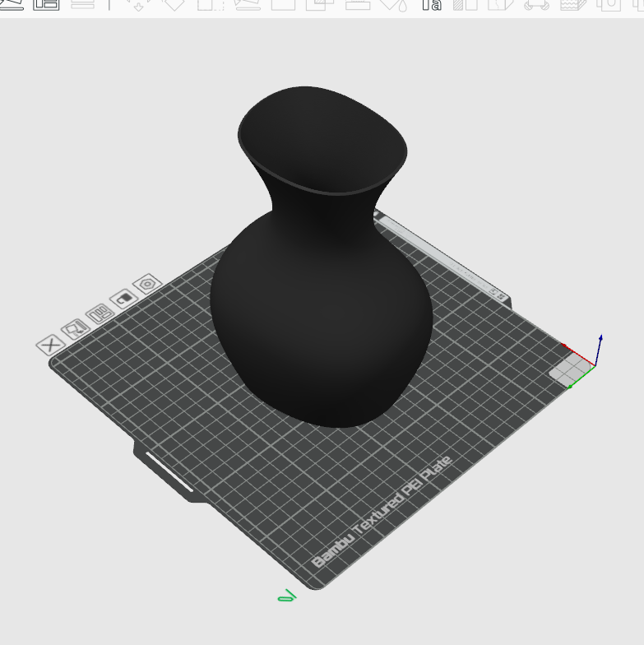
Task: Click the remove plate X icon
Action: coord(50,345)
